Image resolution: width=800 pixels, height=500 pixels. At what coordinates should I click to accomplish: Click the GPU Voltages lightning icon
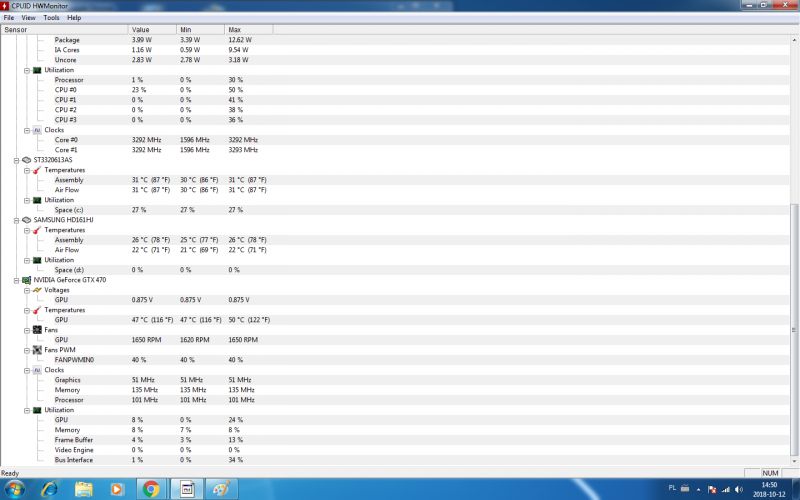(37, 290)
